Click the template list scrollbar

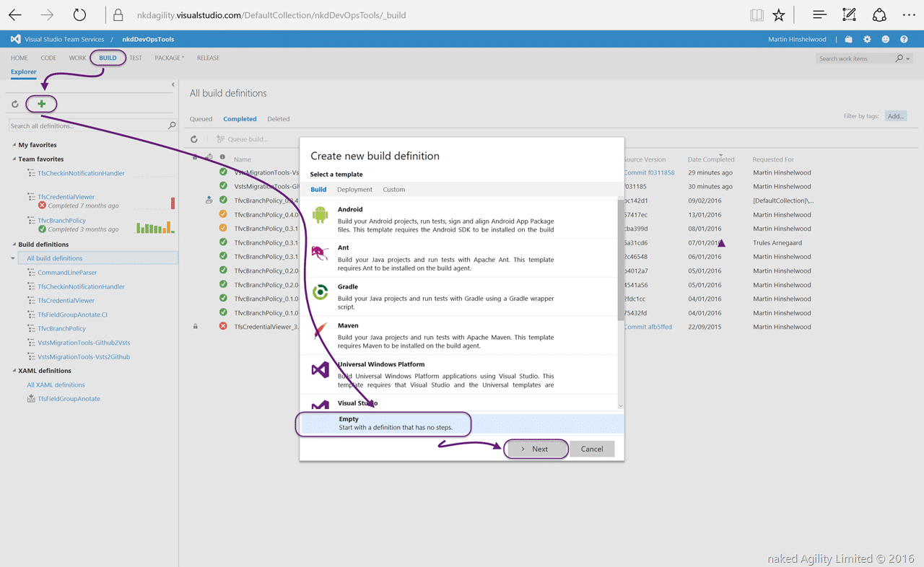pyautogui.click(x=621, y=260)
